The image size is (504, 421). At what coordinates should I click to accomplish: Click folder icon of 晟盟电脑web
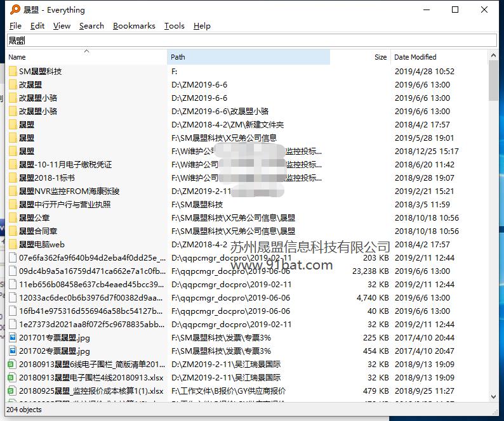click(x=13, y=245)
